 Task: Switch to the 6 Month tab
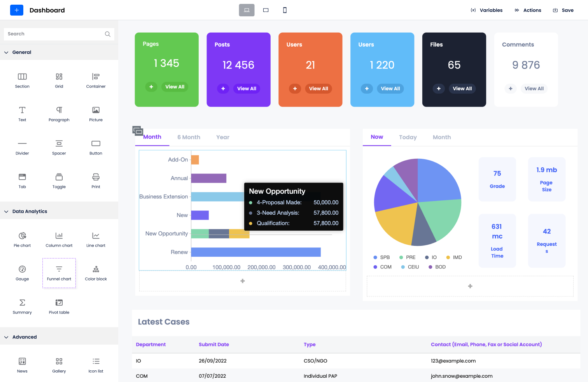tap(189, 137)
